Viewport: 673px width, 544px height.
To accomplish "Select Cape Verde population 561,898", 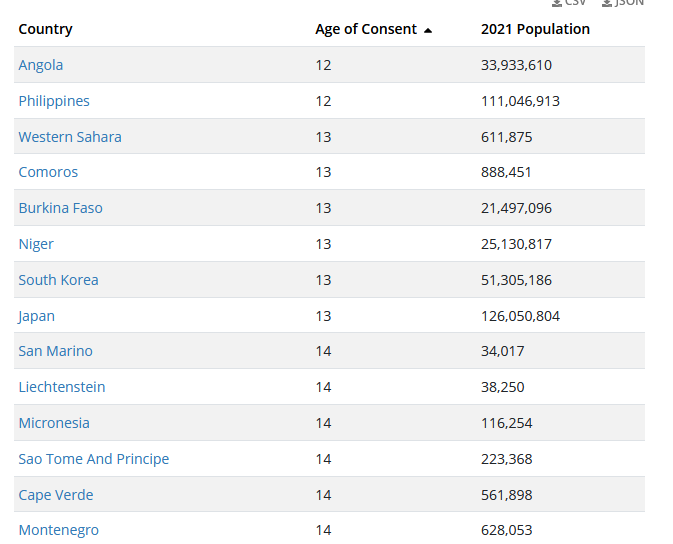I will pyautogui.click(x=506, y=495).
